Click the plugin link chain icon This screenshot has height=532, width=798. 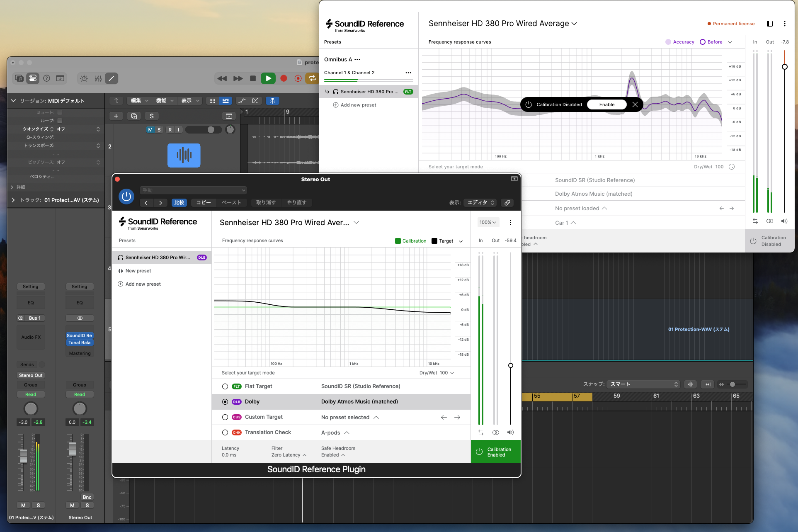pos(507,203)
